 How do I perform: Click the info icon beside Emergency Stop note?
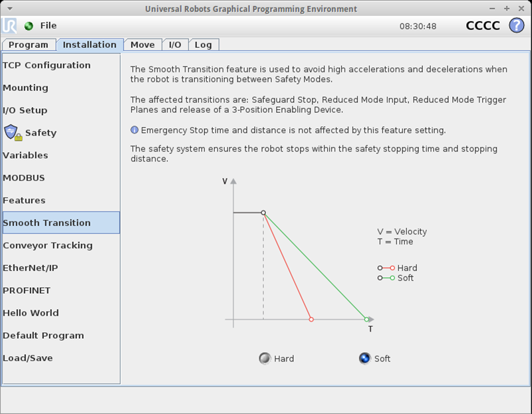pos(134,130)
